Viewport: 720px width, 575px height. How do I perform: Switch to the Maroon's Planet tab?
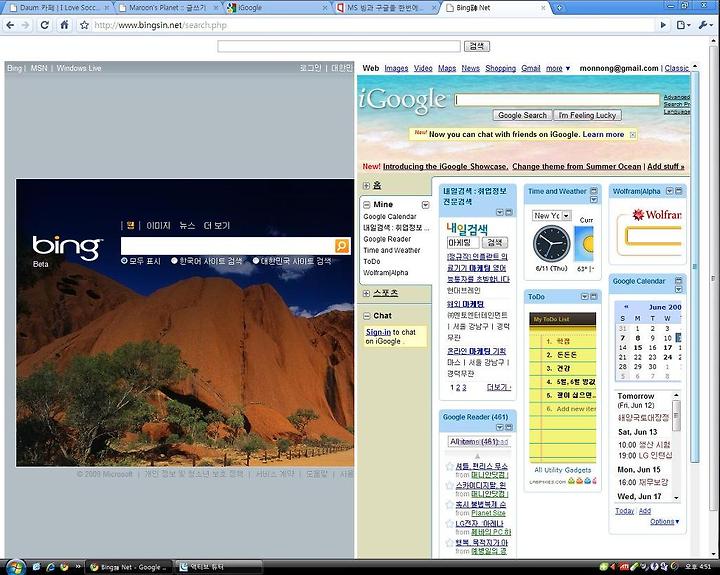click(x=168, y=8)
